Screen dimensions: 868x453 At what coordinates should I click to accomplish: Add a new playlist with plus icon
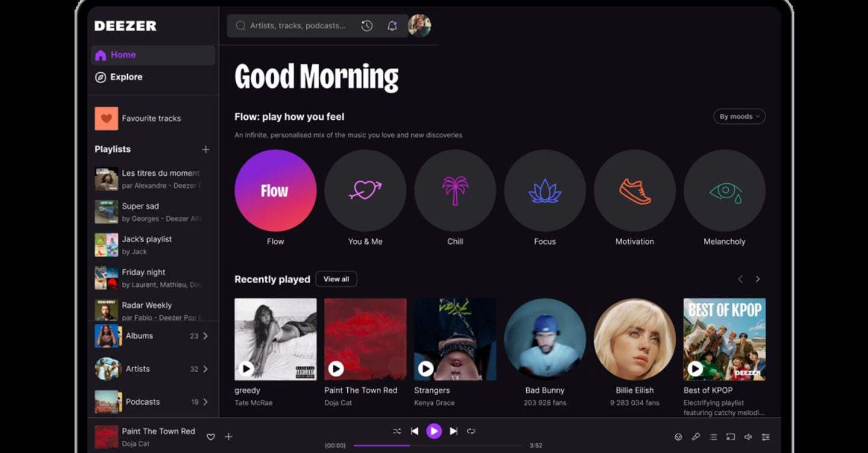tap(206, 149)
